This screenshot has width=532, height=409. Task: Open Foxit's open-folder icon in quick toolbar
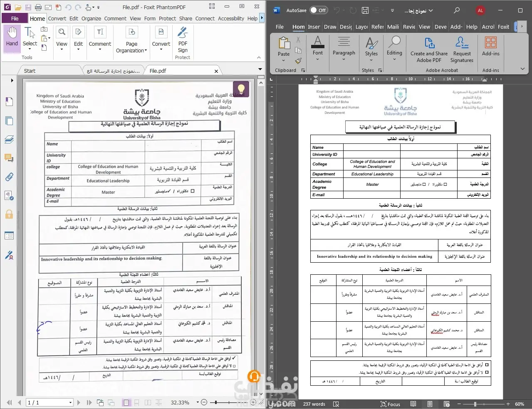point(17,7)
